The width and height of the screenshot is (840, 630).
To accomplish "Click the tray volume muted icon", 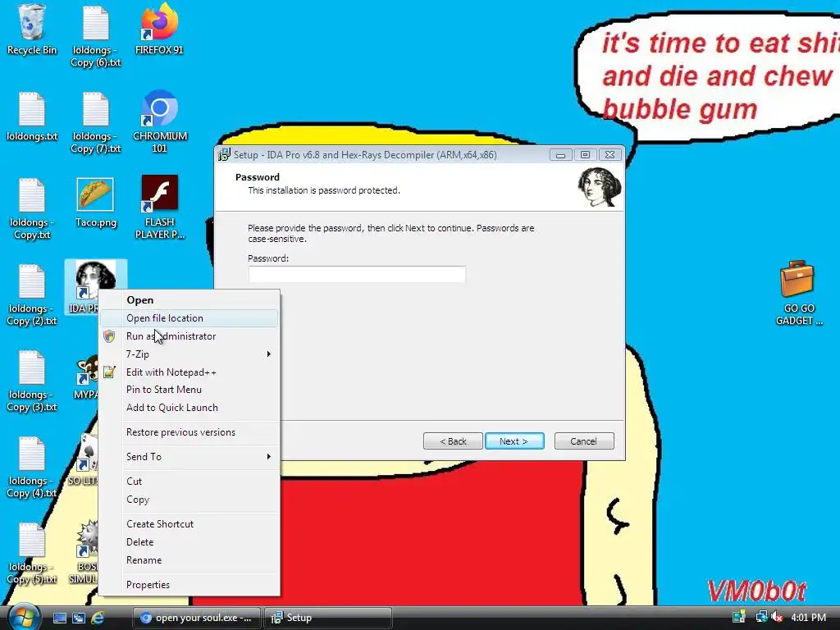I will coord(777,617).
